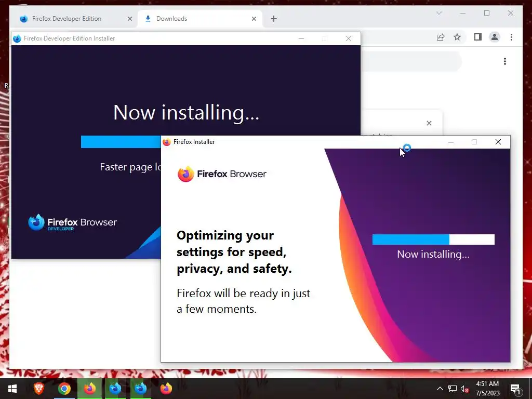This screenshot has height=399, width=532.
Task: Close the Firefox Installer window
Action: 498,142
